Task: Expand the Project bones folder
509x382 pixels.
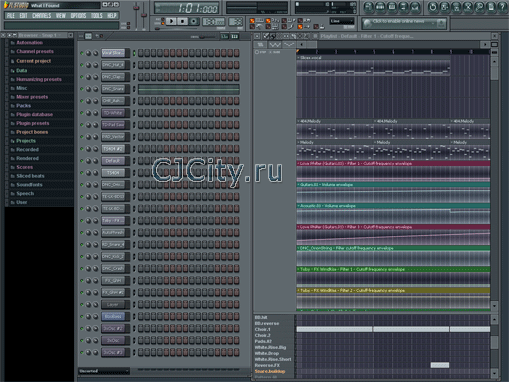Action: 32,132
